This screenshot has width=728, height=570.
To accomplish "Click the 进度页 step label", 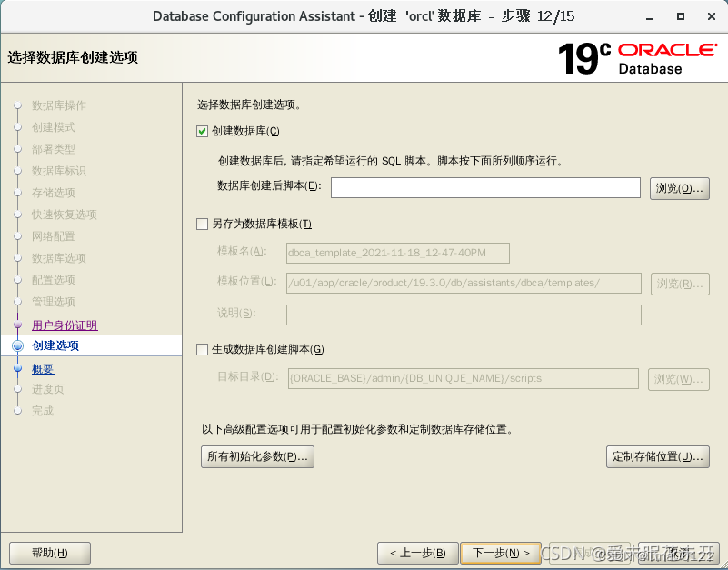I will (x=47, y=389).
